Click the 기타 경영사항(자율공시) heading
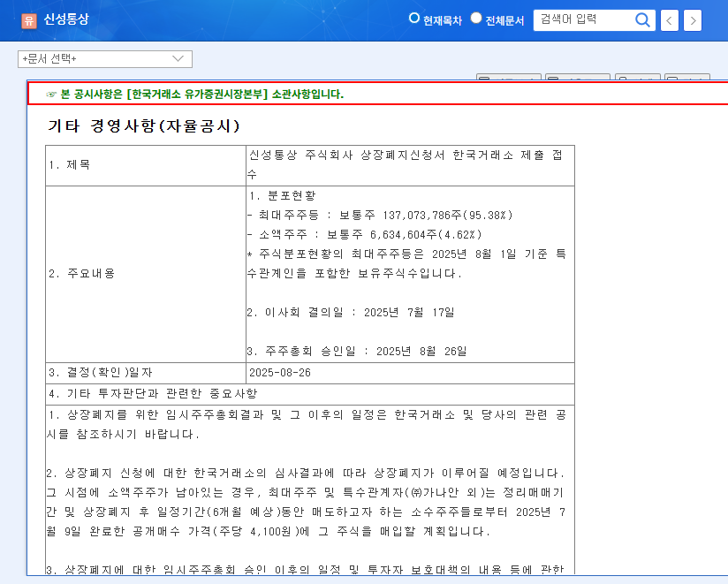The image size is (728, 584). [143, 125]
